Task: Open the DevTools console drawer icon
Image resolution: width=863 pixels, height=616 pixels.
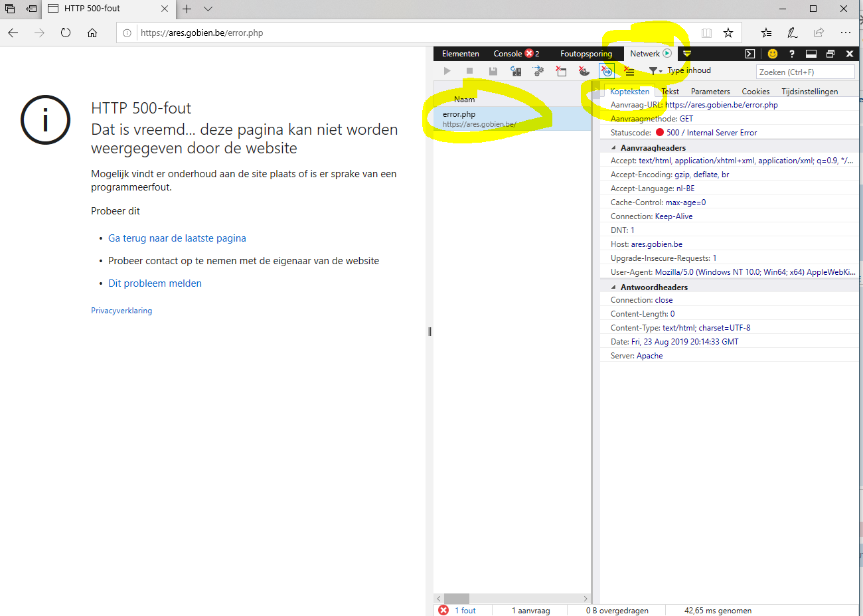Action: pyautogui.click(x=749, y=54)
